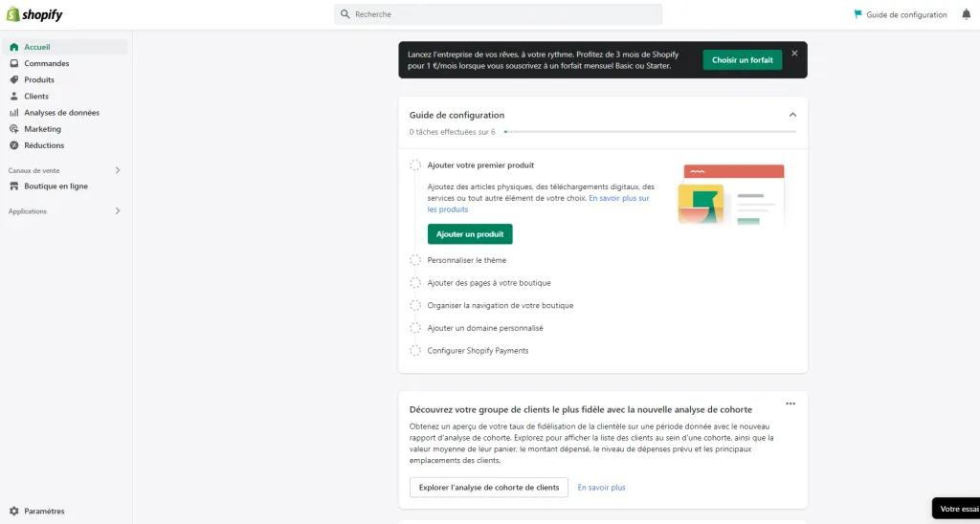
Task: Click the Boutique en ligne store icon
Action: [x=13, y=186]
